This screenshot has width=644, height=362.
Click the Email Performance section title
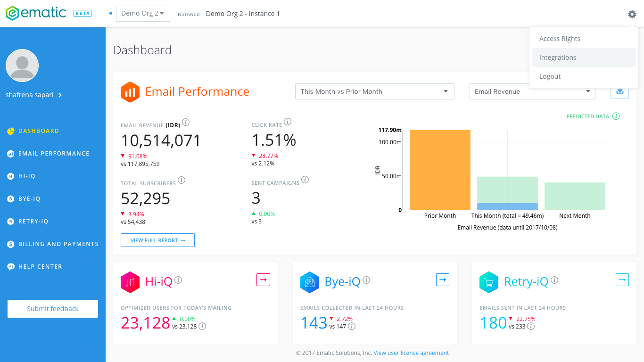point(197,91)
